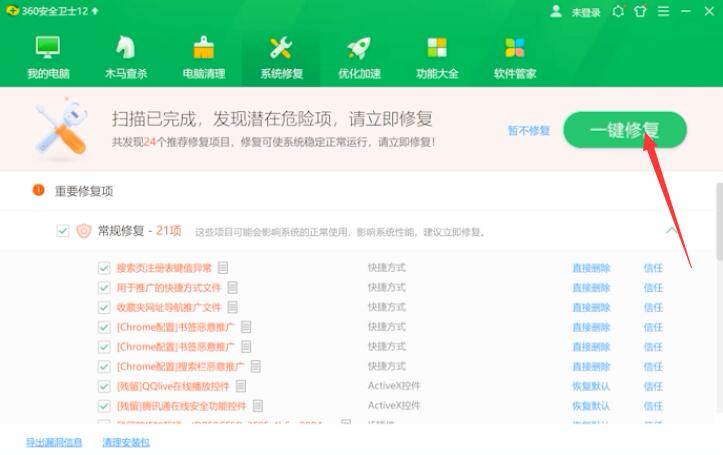723x455 pixels.
Task: Open details icon for [Chrome配置]搜索栏恶意推广
Action: point(255,366)
